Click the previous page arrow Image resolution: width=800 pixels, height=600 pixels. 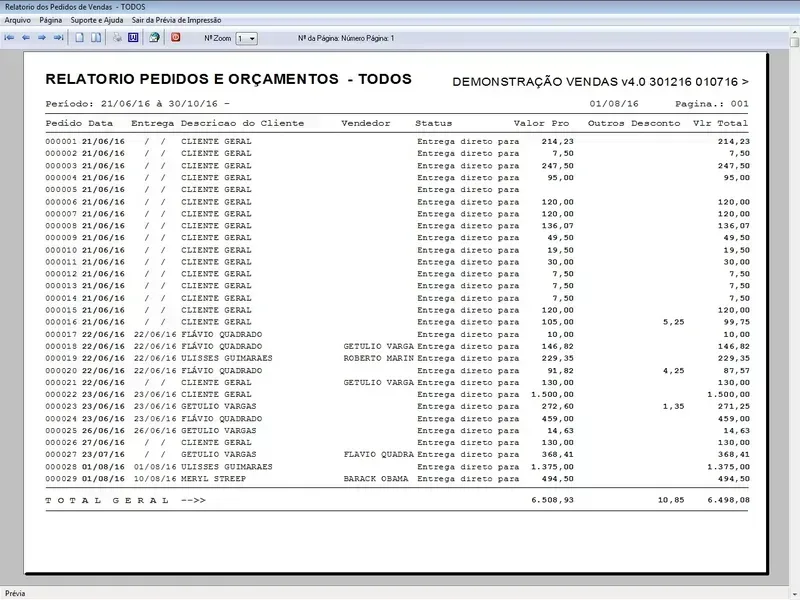pos(26,38)
